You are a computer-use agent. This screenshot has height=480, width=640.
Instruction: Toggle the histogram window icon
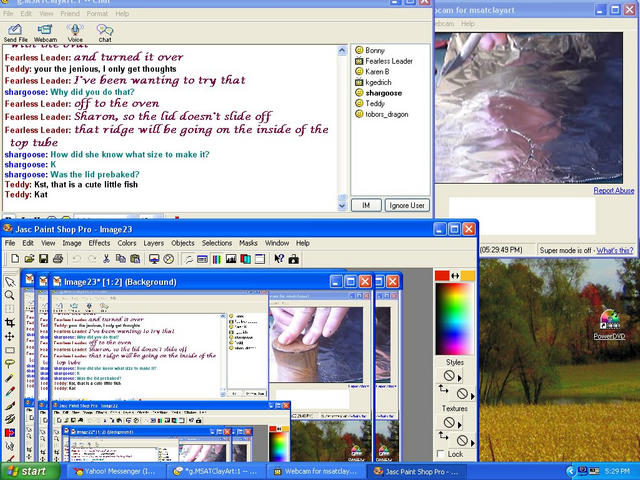click(x=231, y=259)
